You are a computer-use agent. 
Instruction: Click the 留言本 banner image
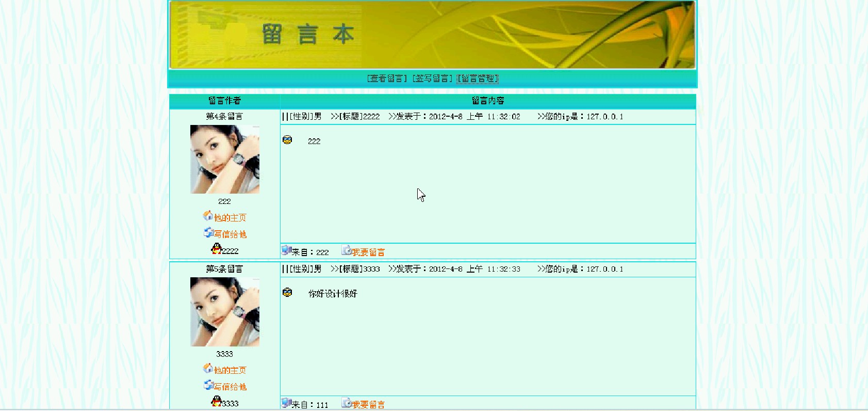[x=432, y=35]
